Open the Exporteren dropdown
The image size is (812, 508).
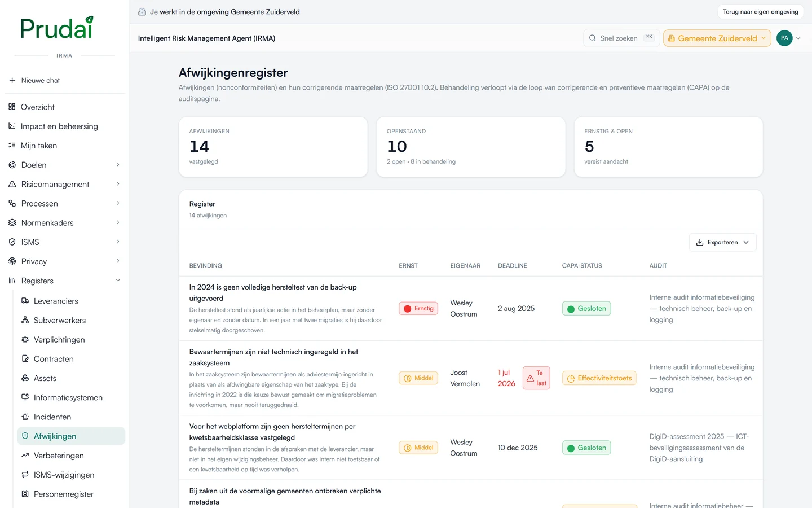tap(722, 242)
